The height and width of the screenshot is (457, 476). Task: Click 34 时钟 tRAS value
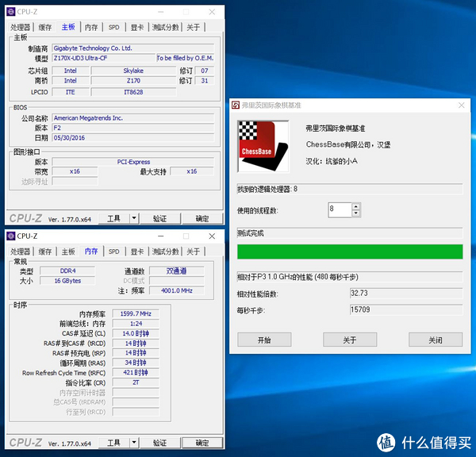click(136, 363)
